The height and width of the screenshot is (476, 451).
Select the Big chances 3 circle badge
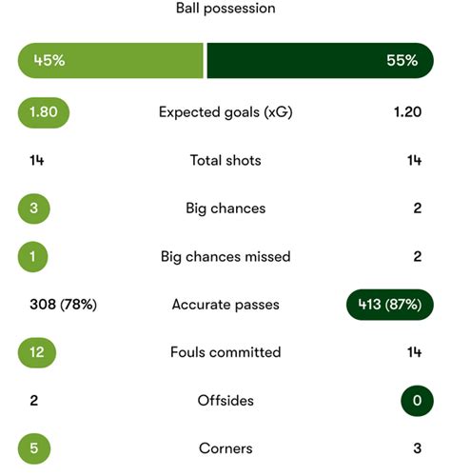[34, 208]
